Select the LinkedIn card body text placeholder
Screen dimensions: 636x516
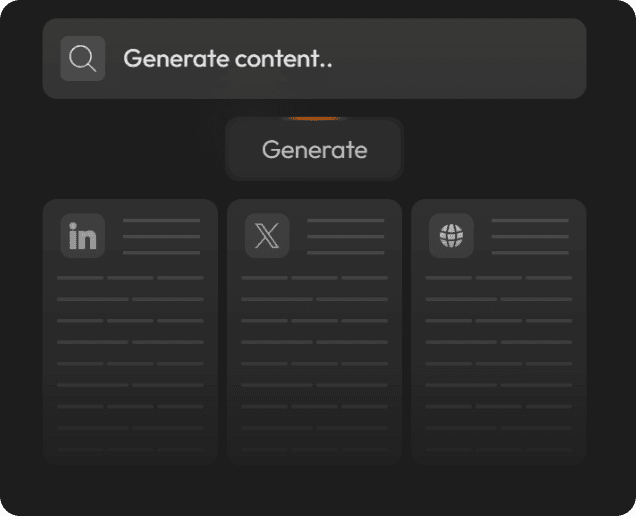pyautogui.click(x=130, y=342)
